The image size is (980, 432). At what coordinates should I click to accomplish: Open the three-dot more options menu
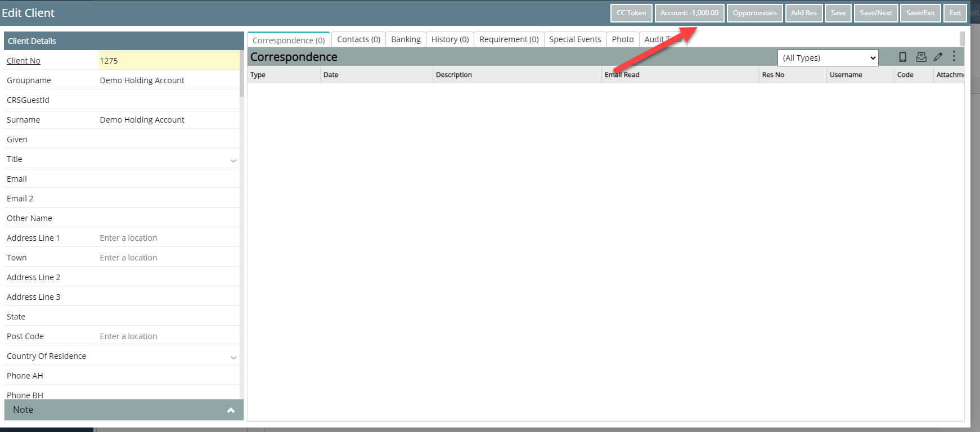click(x=954, y=56)
